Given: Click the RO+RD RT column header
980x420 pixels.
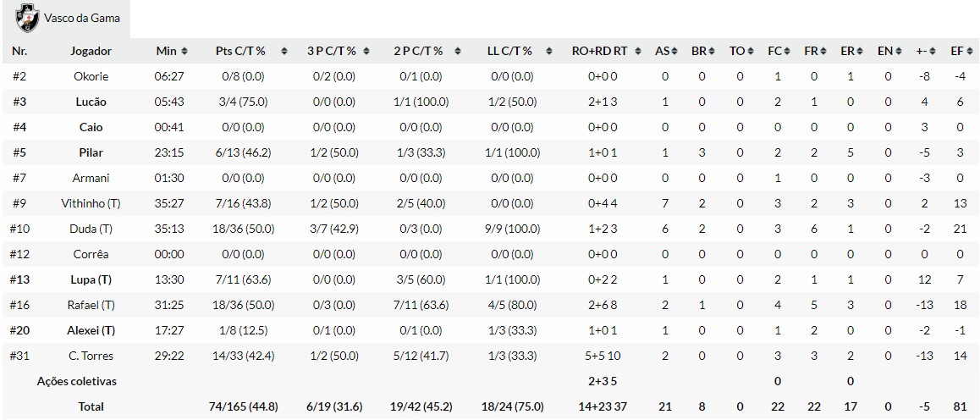Looking at the screenshot, I should tap(599, 51).
